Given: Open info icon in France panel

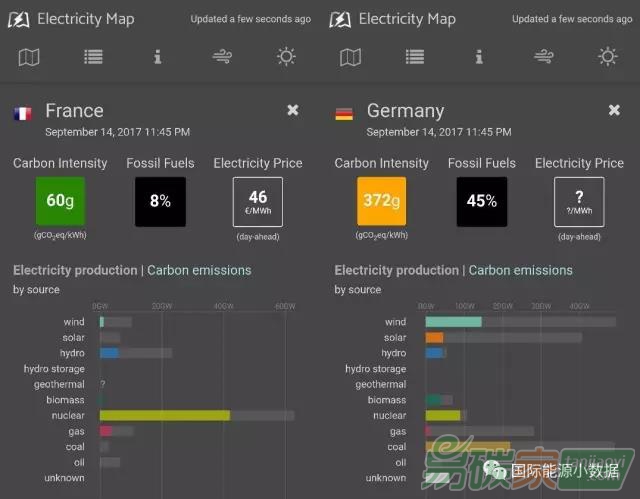Looking at the screenshot, I should coord(157,57).
